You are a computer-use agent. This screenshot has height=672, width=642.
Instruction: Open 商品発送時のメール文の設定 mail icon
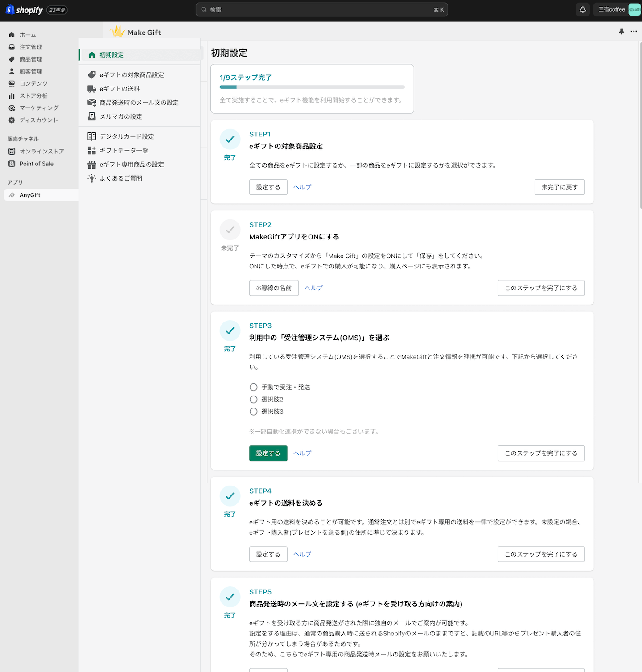point(92,103)
